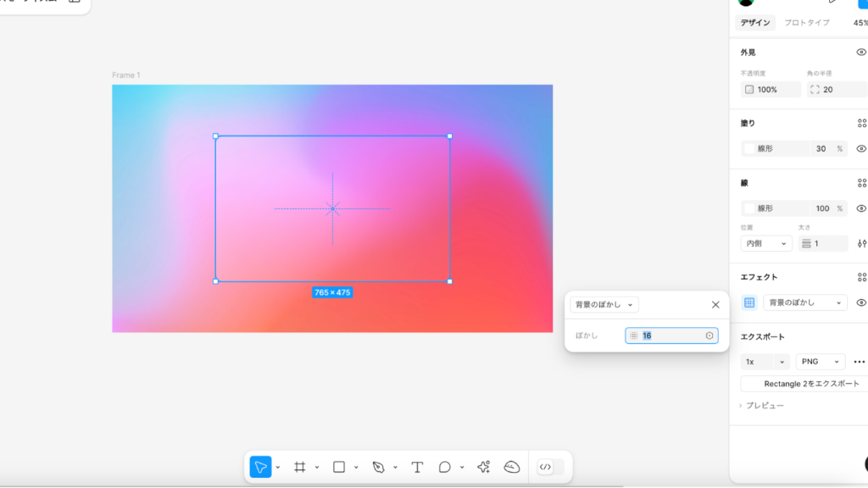Select the Comment tool

[444, 467]
